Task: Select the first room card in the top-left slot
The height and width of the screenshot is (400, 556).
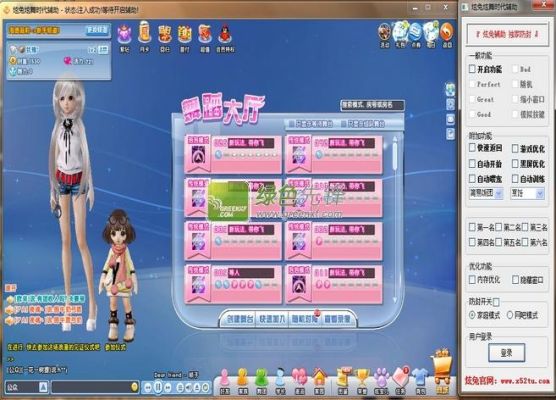Action: (x=233, y=154)
